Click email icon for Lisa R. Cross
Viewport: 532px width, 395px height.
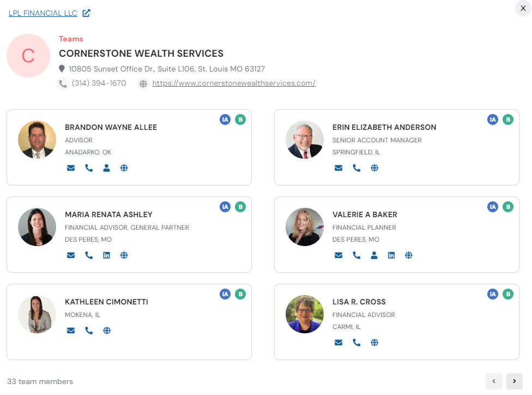[338, 343]
